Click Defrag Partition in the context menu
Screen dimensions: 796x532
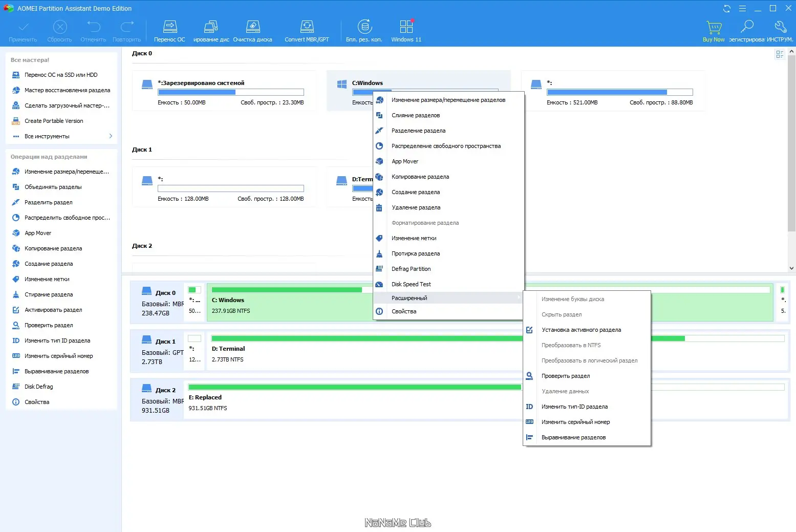tap(448, 269)
